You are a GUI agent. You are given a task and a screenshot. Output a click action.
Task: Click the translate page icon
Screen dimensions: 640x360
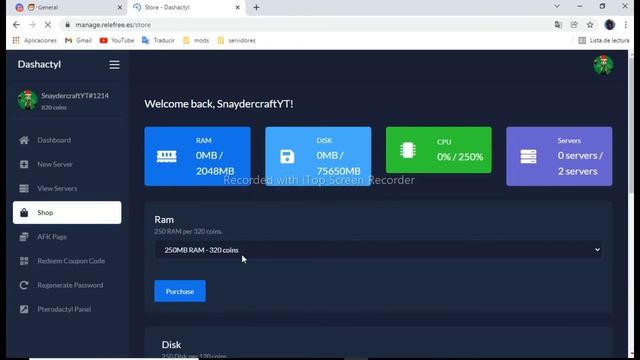click(x=558, y=25)
